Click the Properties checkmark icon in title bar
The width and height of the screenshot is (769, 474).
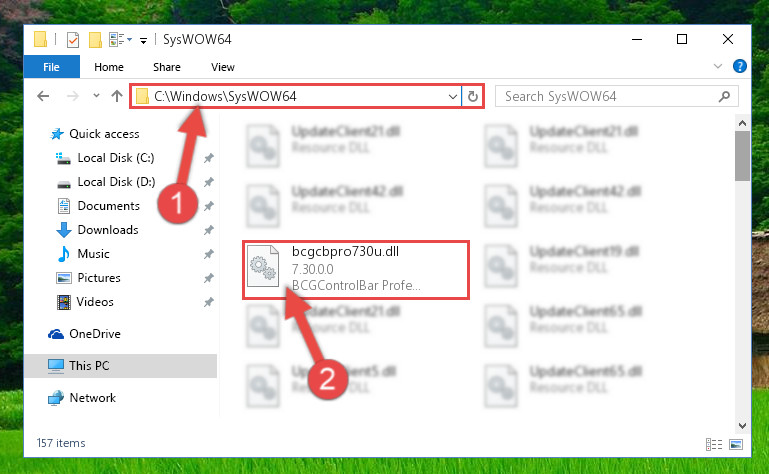[73, 40]
